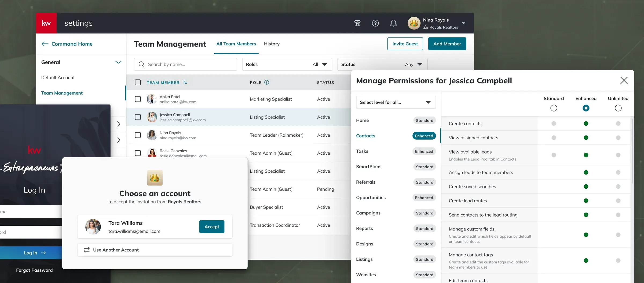This screenshot has height=283, width=644.
Task: Click Nina Royals crown avatar
Action: coord(414,23)
